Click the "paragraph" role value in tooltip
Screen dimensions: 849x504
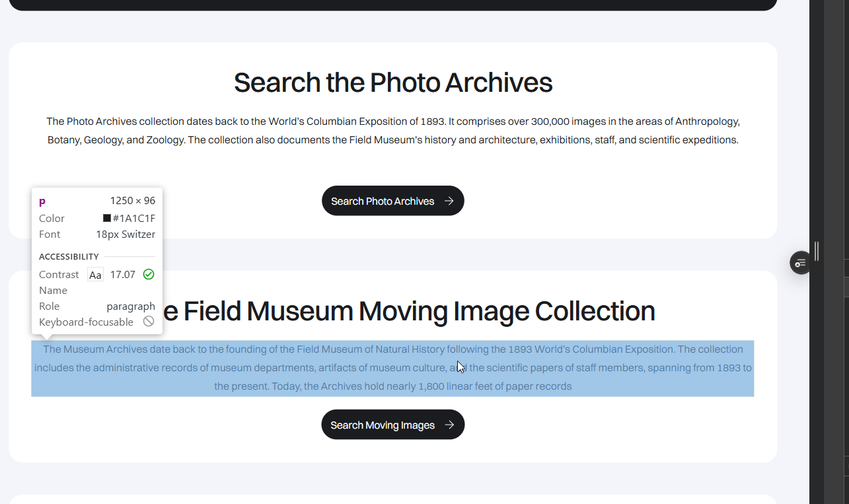[131, 306]
